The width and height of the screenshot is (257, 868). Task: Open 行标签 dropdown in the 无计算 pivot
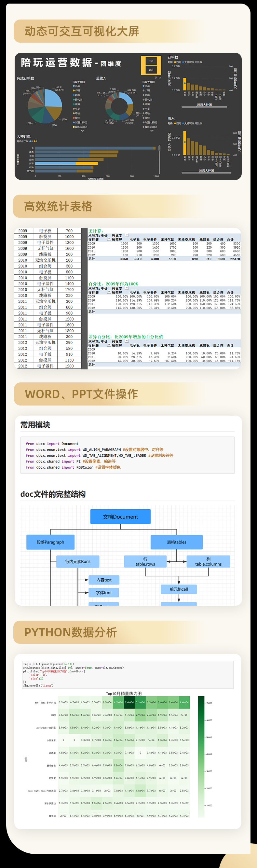[109, 239]
